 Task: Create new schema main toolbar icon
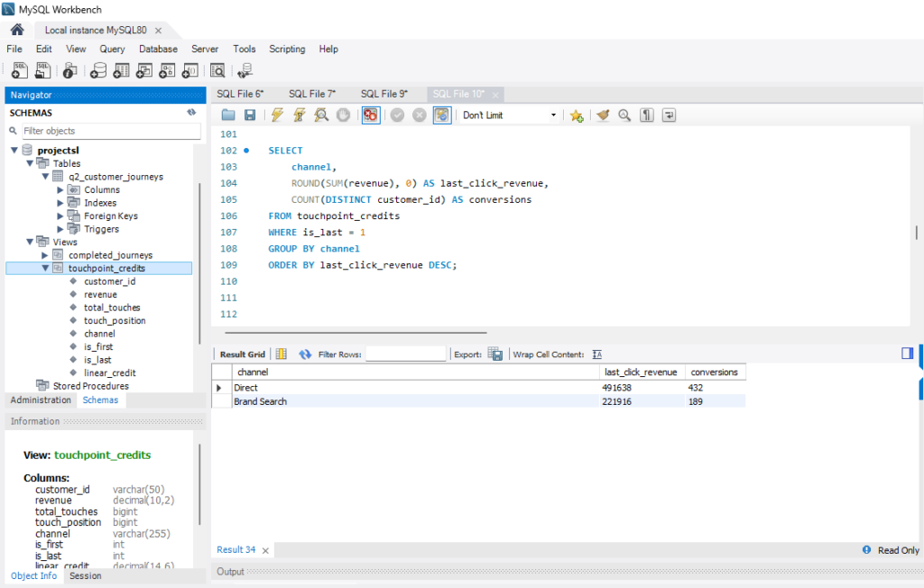click(x=97, y=70)
